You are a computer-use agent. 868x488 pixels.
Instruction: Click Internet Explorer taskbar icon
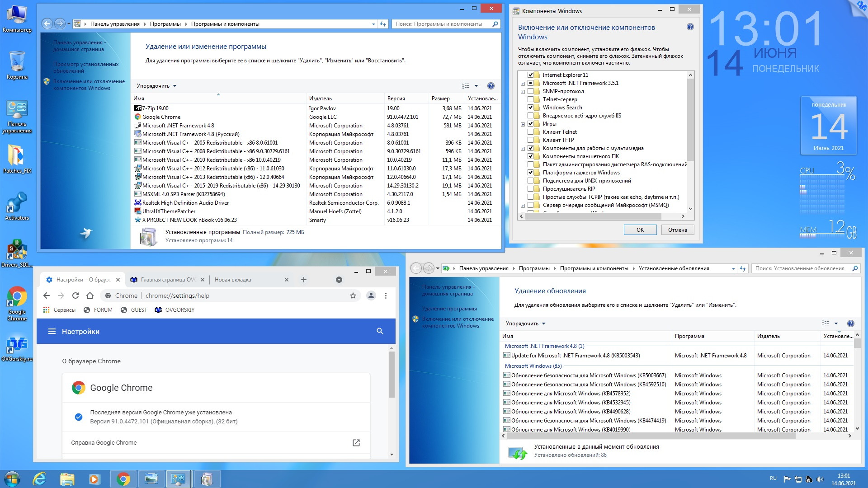(40, 479)
